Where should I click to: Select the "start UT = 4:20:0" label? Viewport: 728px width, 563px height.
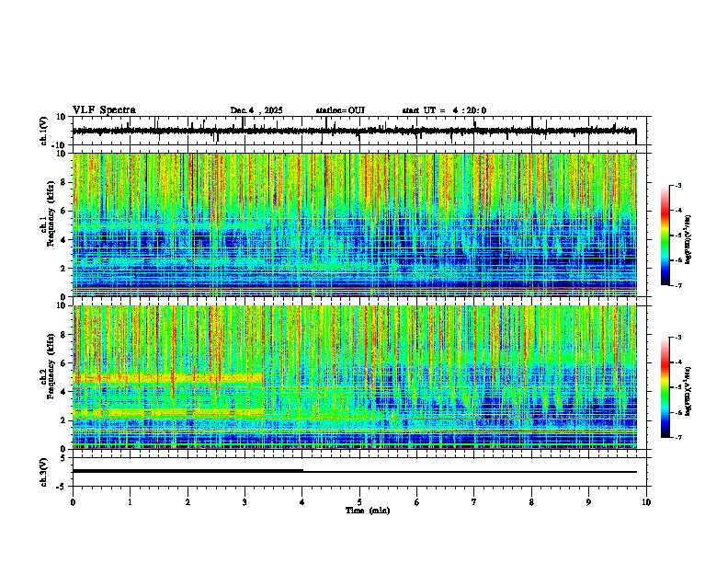444,110
